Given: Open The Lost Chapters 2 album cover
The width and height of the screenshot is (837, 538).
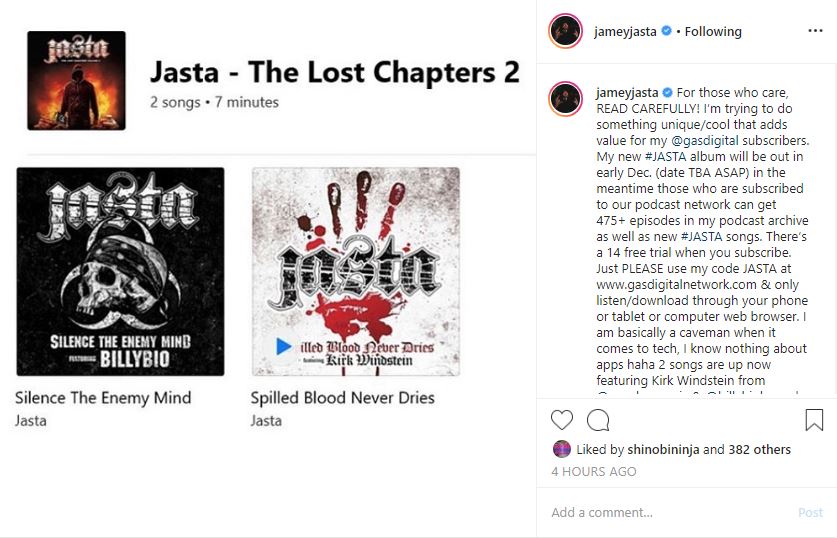Looking at the screenshot, I should (76, 81).
